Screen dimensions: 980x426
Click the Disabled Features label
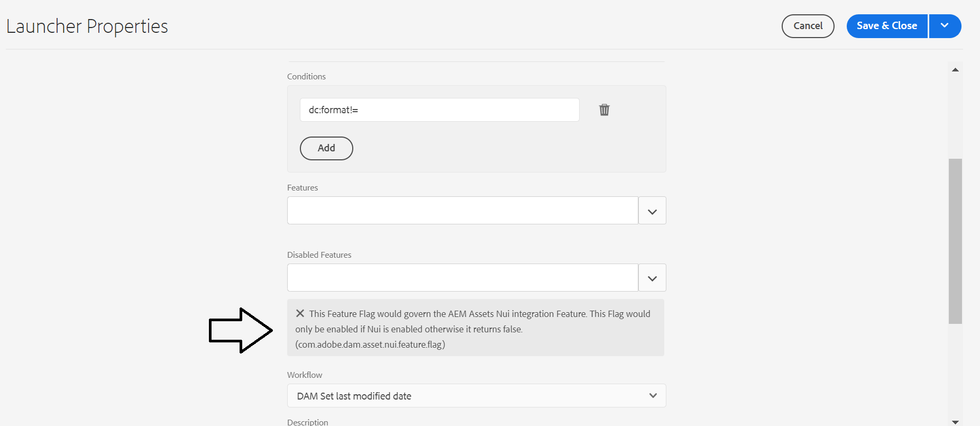click(x=319, y=255)
